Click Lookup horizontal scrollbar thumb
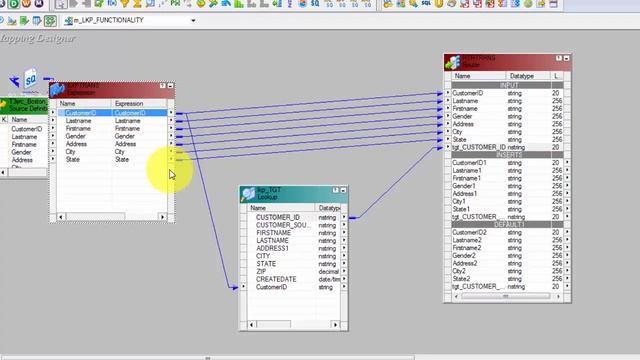Screen dimensions: 640x360 pos(273,324)
